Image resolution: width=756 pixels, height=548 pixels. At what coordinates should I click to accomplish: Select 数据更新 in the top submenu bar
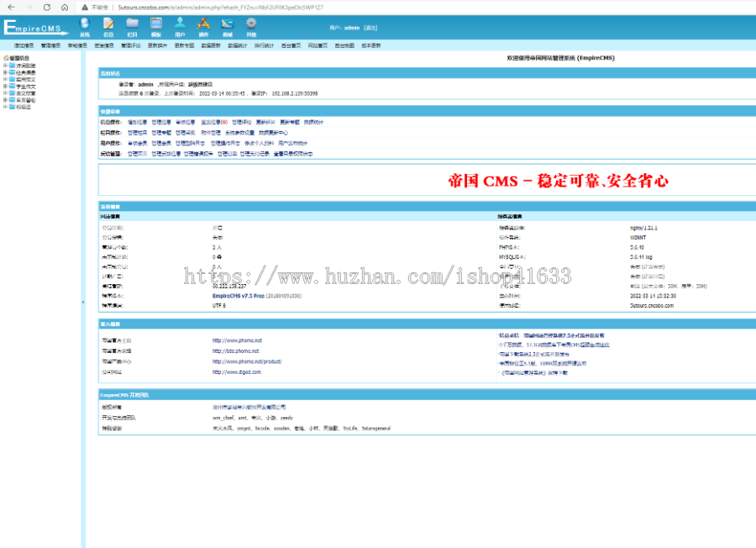tap(211, 45)
